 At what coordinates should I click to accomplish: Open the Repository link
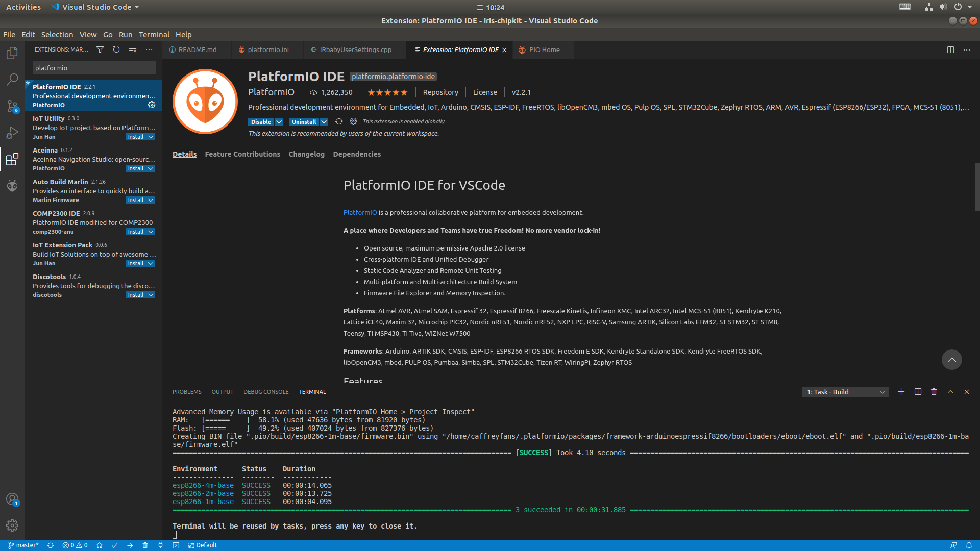click(x=440, y=92)
